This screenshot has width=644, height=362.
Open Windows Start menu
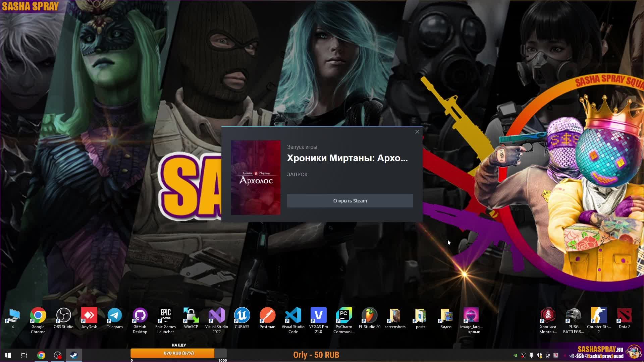pyautogui.click(x=8, y=355)
